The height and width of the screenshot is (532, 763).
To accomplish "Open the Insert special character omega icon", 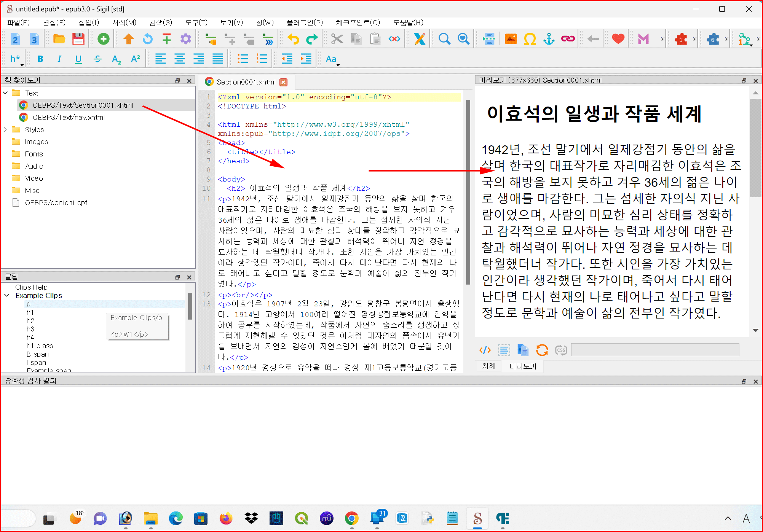I will click(x=530, y=39).
